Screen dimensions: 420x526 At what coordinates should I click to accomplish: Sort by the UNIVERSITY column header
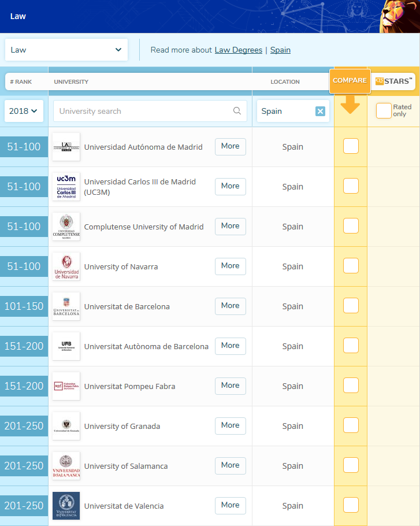(x=71, y=82)
